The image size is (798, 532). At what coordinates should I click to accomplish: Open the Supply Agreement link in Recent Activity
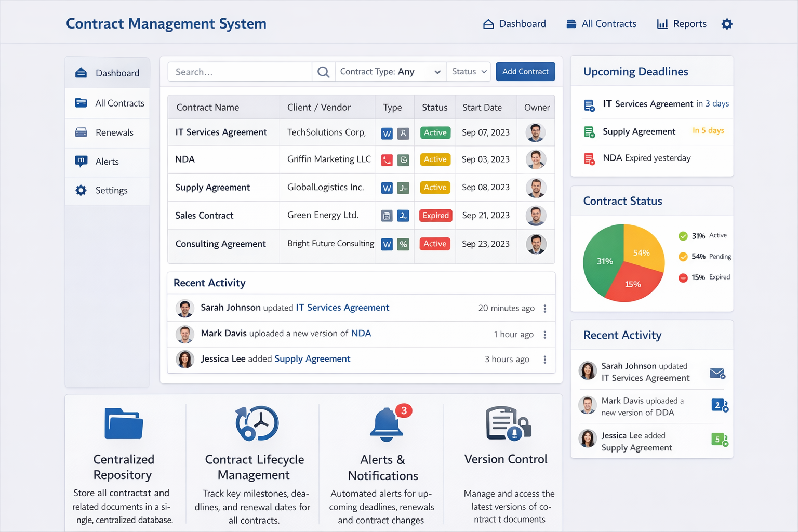pos(312,358)
